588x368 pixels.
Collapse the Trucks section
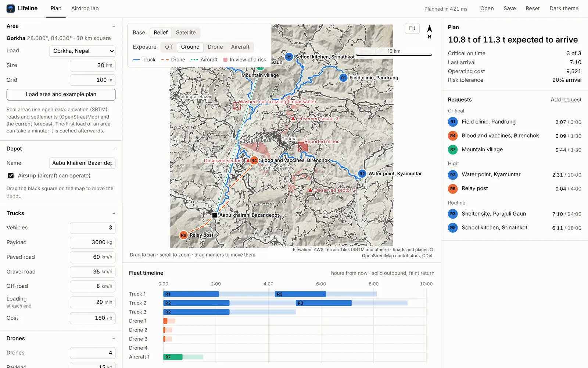point(114,213)
